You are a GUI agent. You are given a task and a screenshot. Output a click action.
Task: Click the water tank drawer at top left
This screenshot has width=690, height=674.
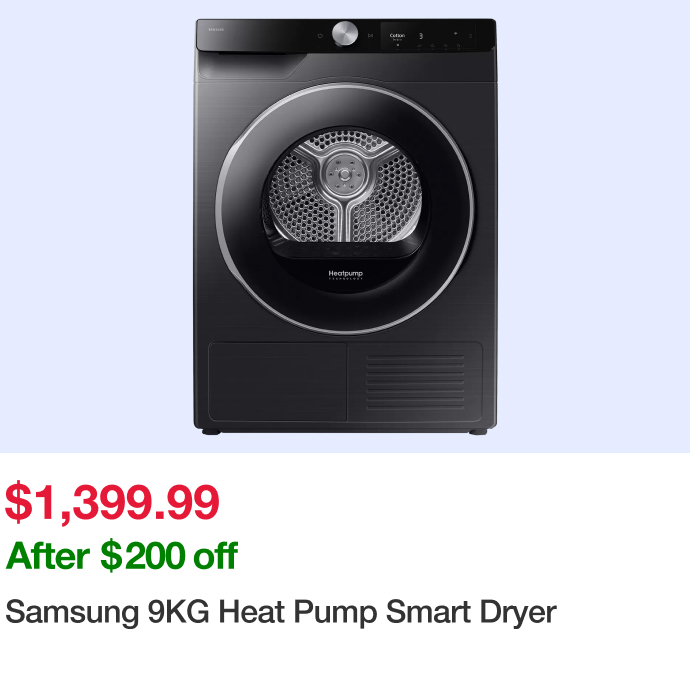pos(252,66)
